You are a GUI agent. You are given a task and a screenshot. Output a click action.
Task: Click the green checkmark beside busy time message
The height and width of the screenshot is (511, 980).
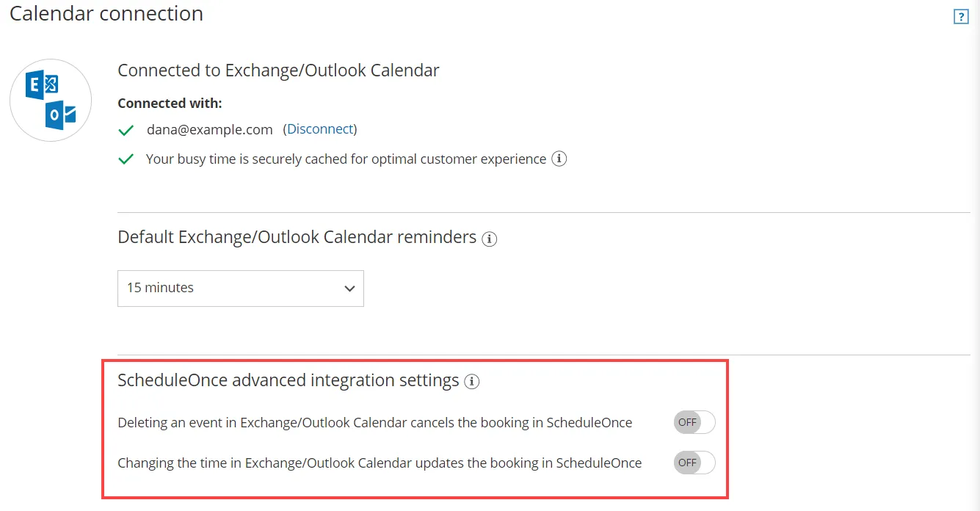(x=126, y=159)
